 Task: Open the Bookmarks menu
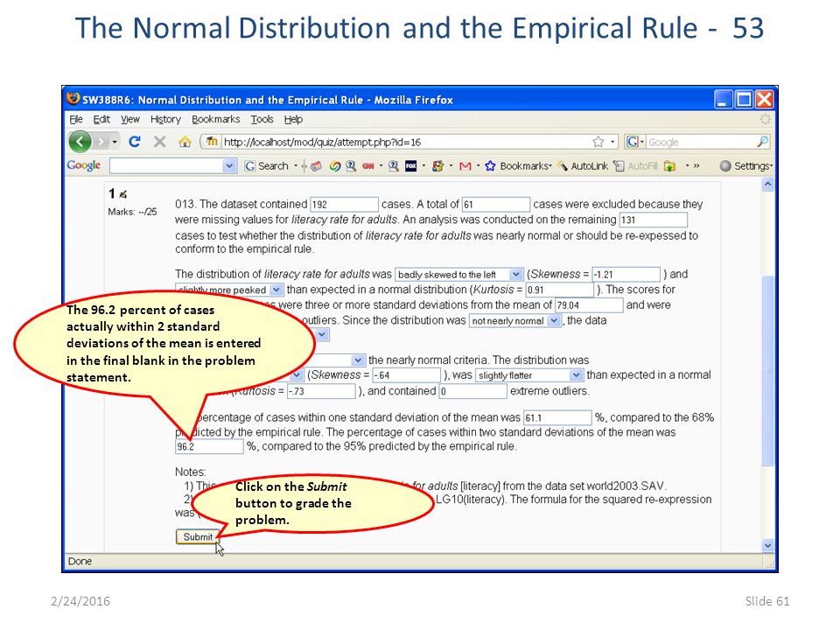point(216,119)
